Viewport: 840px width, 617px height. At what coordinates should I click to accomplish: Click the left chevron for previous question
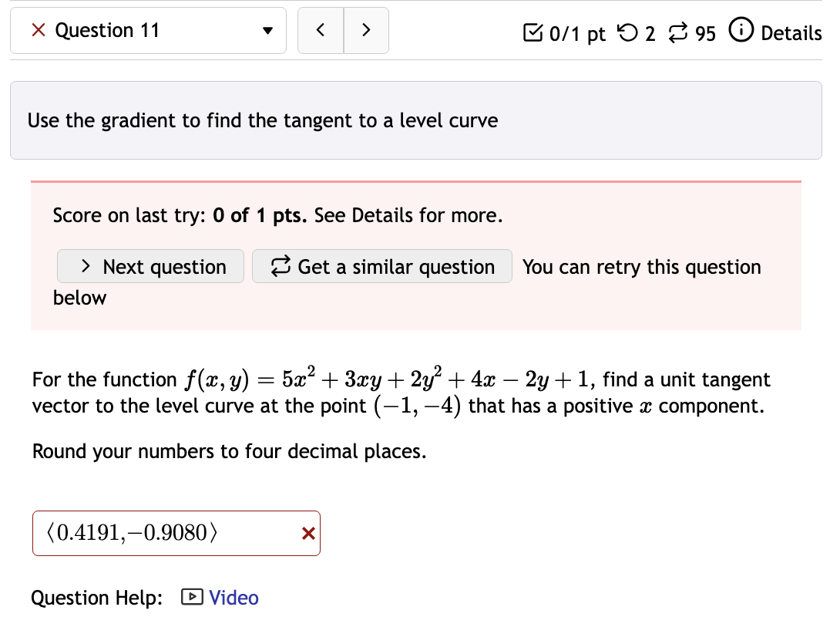pyautogui.click(x=321, y=29)
